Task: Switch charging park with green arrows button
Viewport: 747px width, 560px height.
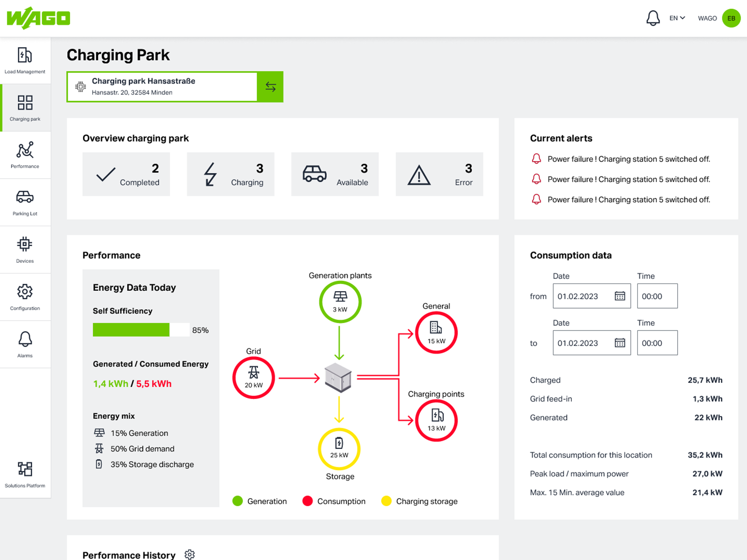Action: tap(270, 87)
